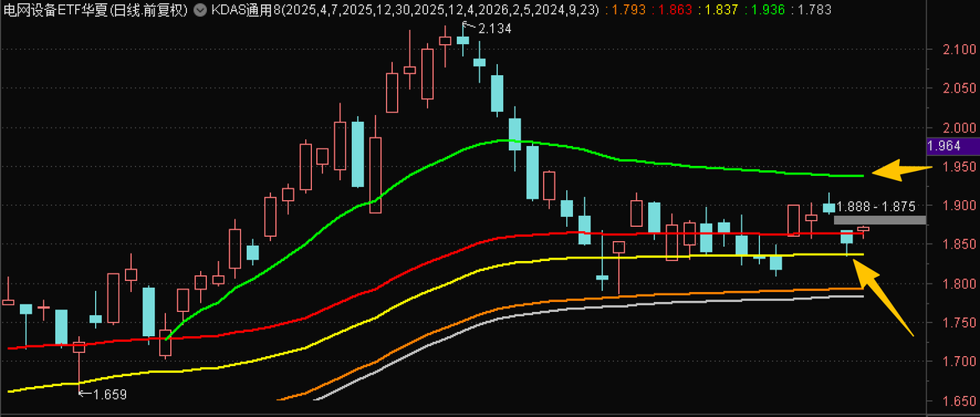Select the gray price zone bar near 1.88

tap(880, 220)
